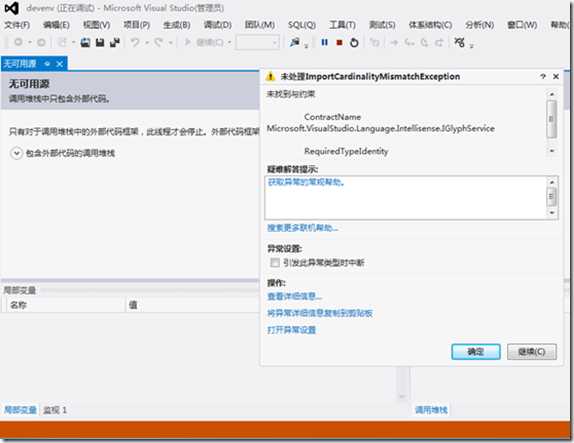Open the 编辑(E) menu
The image size is (574, 443).
tap(56, 25)
